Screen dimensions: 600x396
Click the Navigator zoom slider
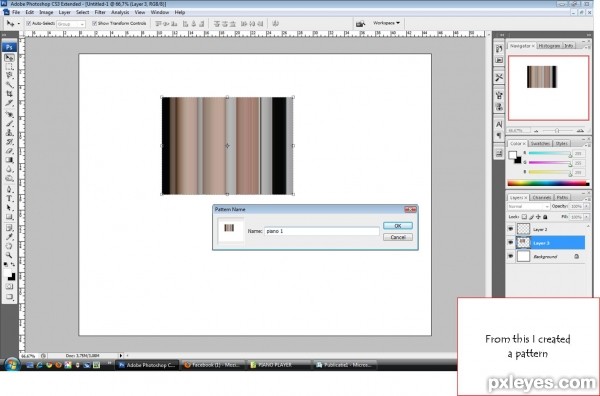pos(558,131)
